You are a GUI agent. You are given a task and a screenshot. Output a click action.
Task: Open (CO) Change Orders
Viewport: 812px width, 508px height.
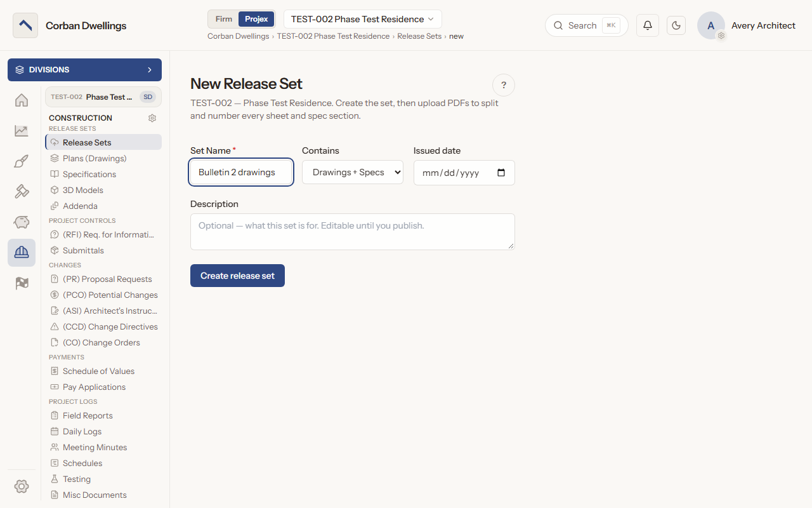(x=103, y=342)
